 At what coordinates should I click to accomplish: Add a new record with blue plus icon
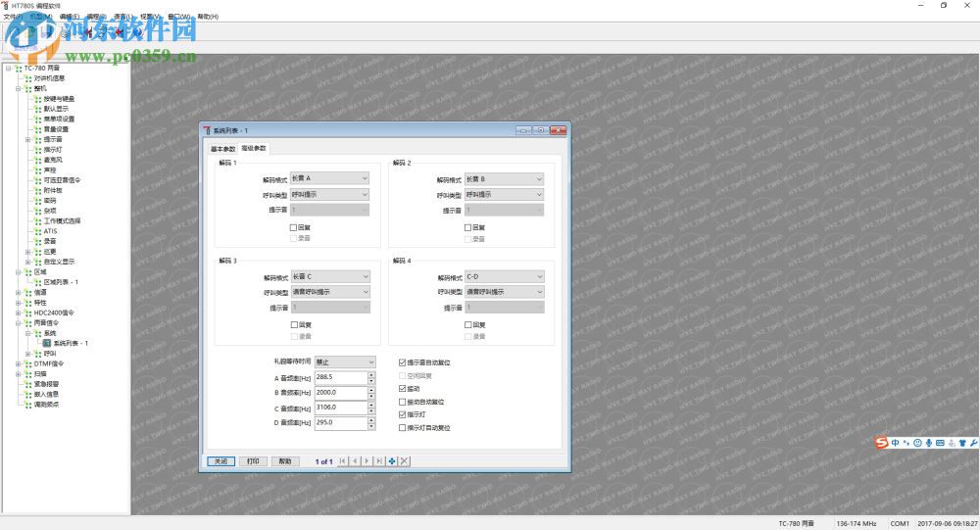392,461
